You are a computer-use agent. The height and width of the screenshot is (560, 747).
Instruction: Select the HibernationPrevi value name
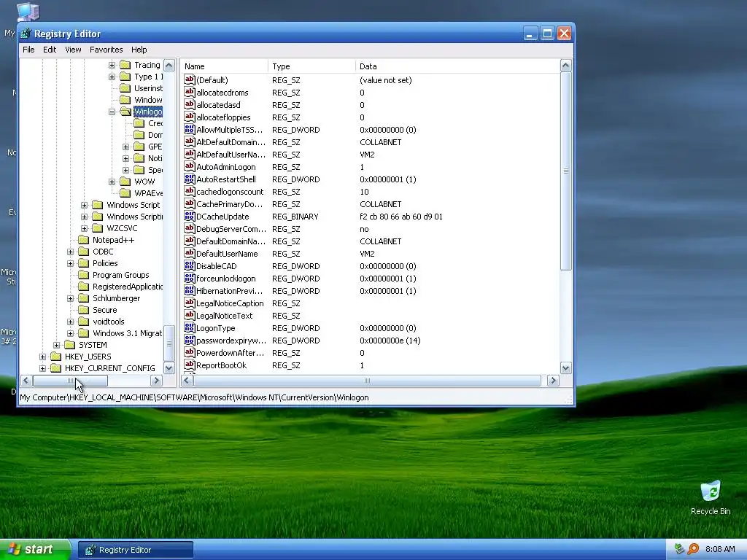click(230, 290)
